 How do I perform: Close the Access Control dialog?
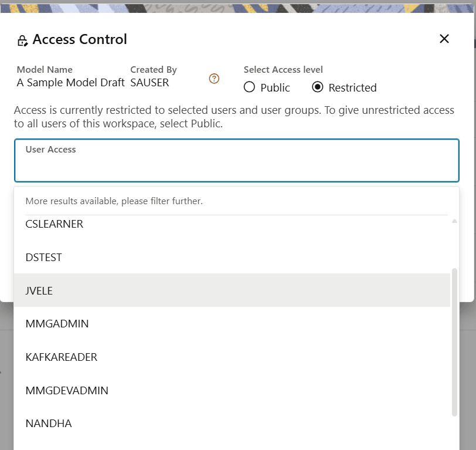click(x=444, y=39)
